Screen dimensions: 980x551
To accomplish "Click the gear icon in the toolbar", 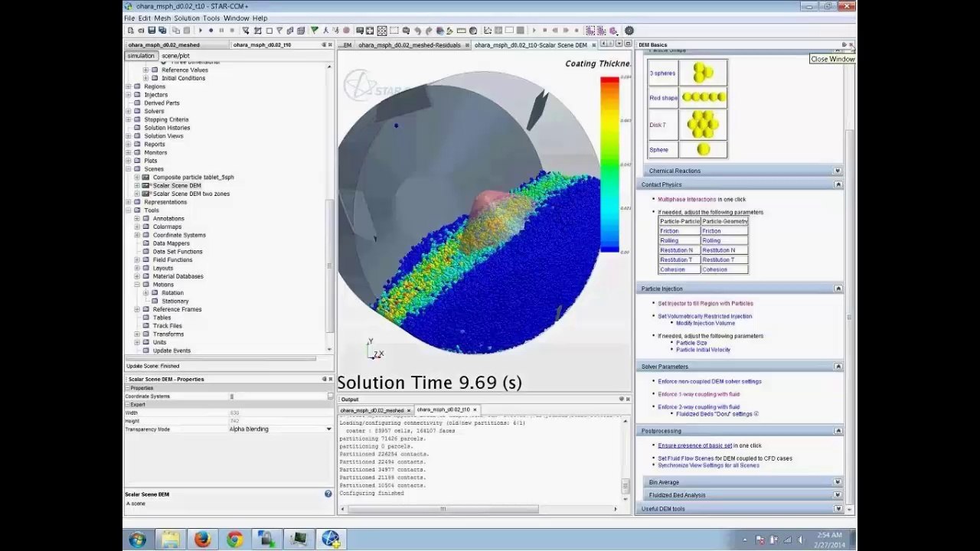I will point(629,31).
